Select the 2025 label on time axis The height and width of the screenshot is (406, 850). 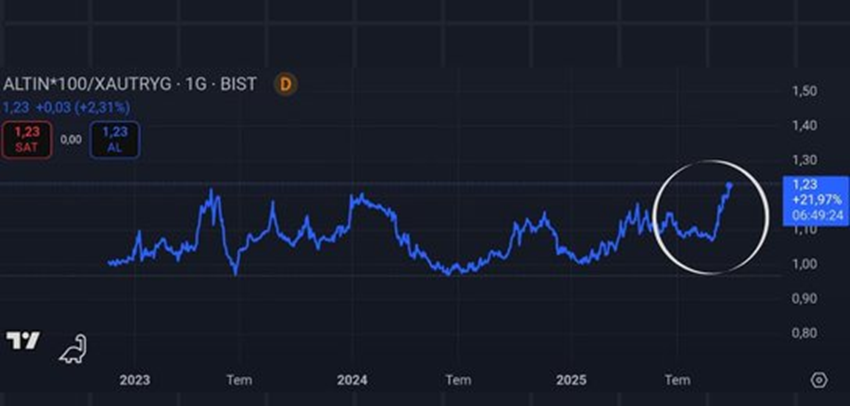(x=571, y=380)
